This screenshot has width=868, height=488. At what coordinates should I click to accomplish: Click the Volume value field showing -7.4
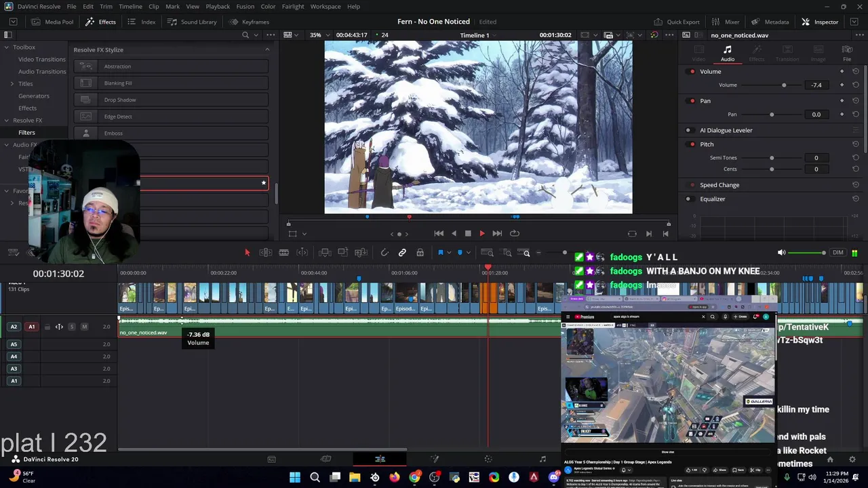(816, 85)
